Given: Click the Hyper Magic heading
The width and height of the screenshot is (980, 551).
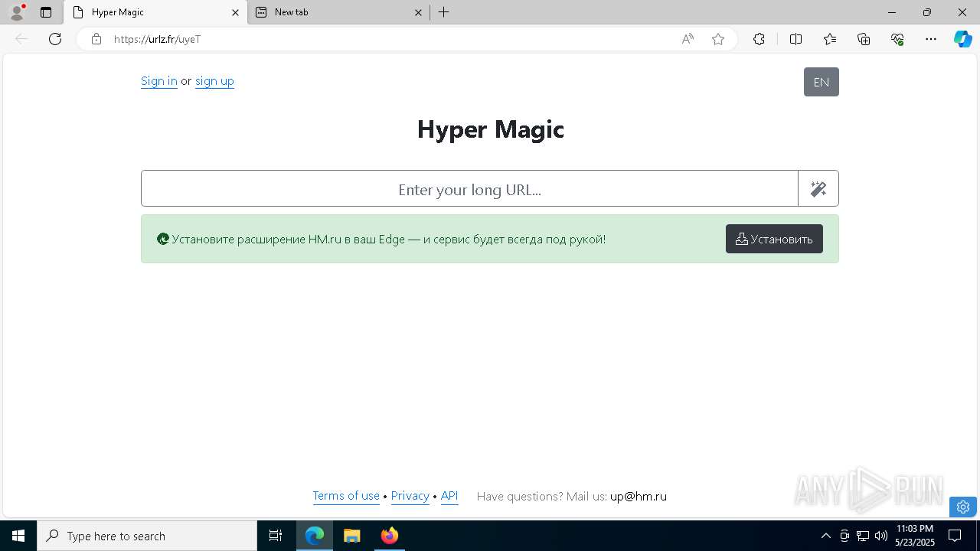Looking at the screenshot, I should coord(491,129).
